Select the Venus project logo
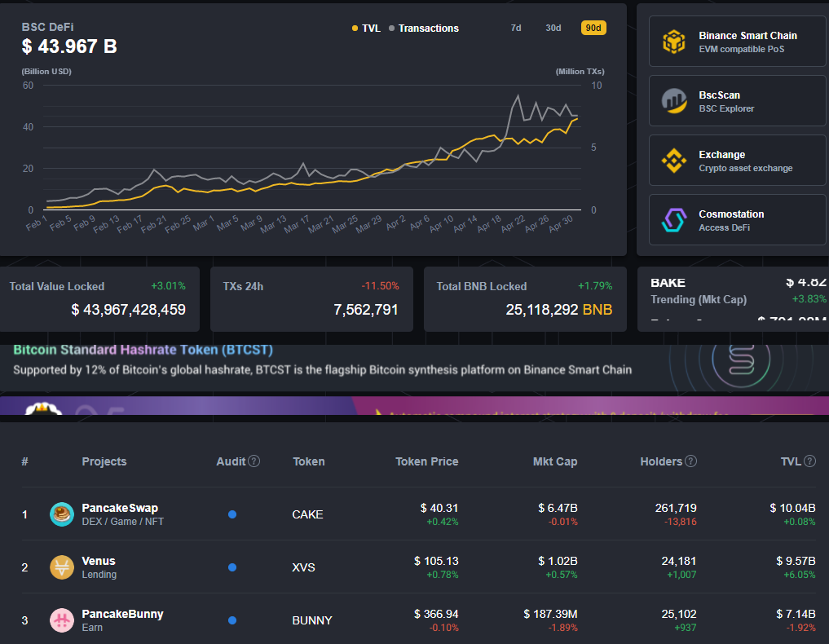The height and width of the screenshot is (644, 829). [61, 567]
